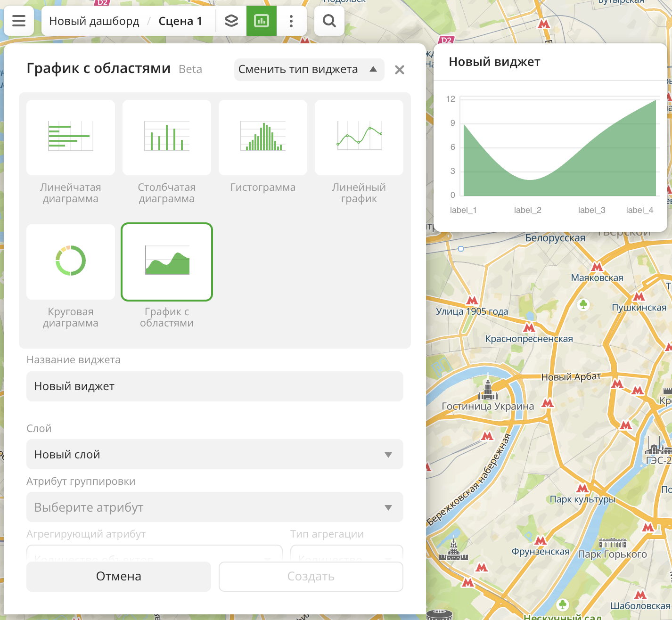Open the Новый дашборд breadcrumb
Screen dimensions: 672x620
coord(94,21)
